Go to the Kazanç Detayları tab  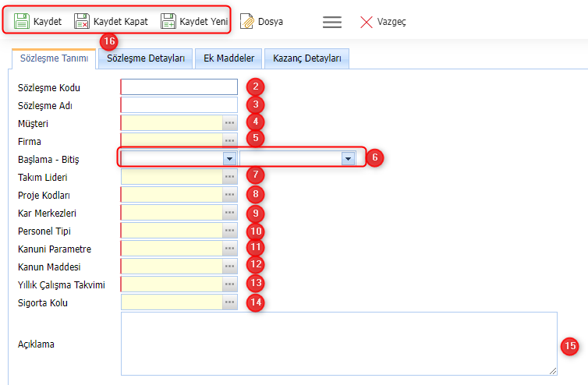tap(306, 58)
